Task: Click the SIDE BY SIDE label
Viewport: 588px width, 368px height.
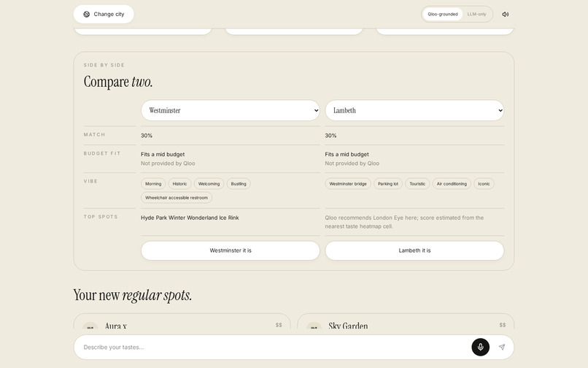Action: 104,65
